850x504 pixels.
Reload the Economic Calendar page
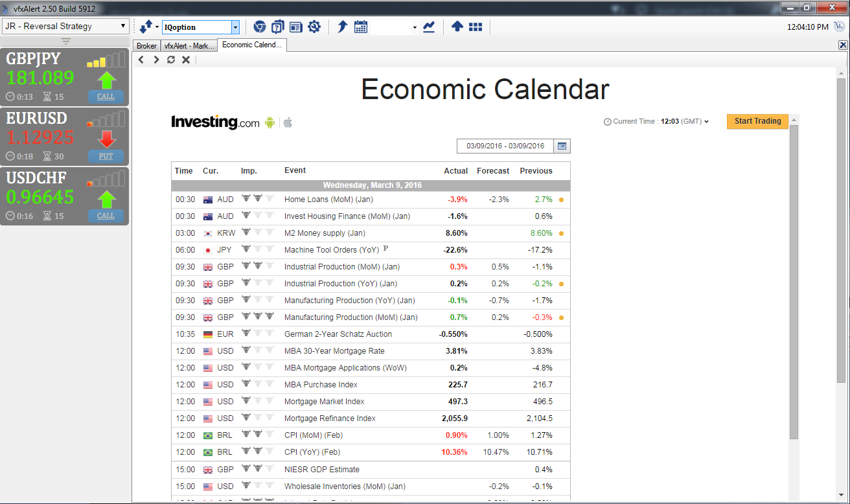[171, 60]
